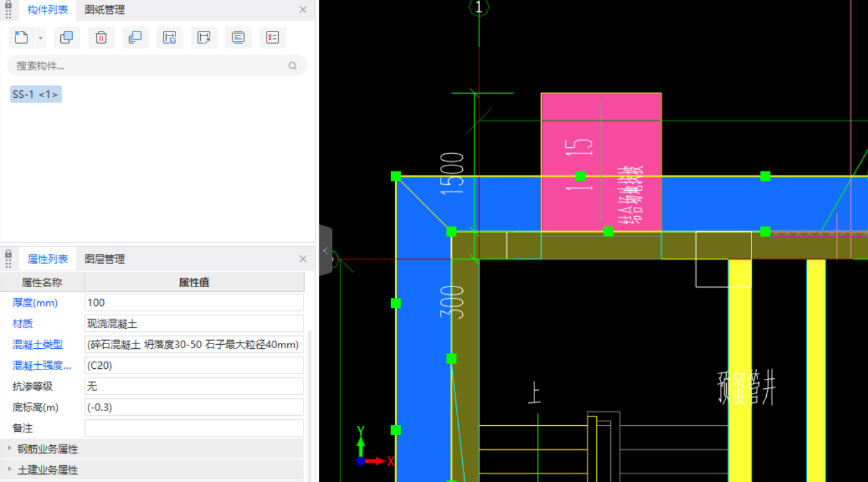Viewport: 868px width, 482px height.
Task: Edit the 底标高(m) value (-0.3)
Action: pos(194,407)
